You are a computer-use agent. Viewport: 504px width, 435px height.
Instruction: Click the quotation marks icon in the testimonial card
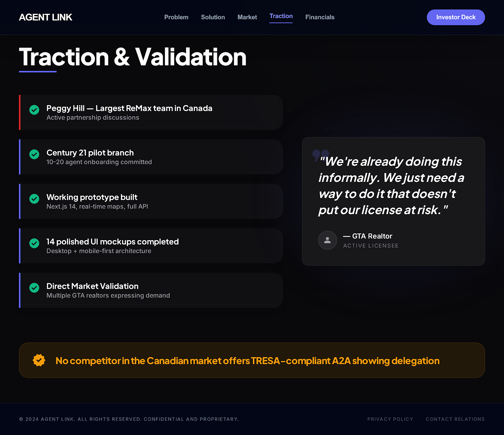click(320, 155)
